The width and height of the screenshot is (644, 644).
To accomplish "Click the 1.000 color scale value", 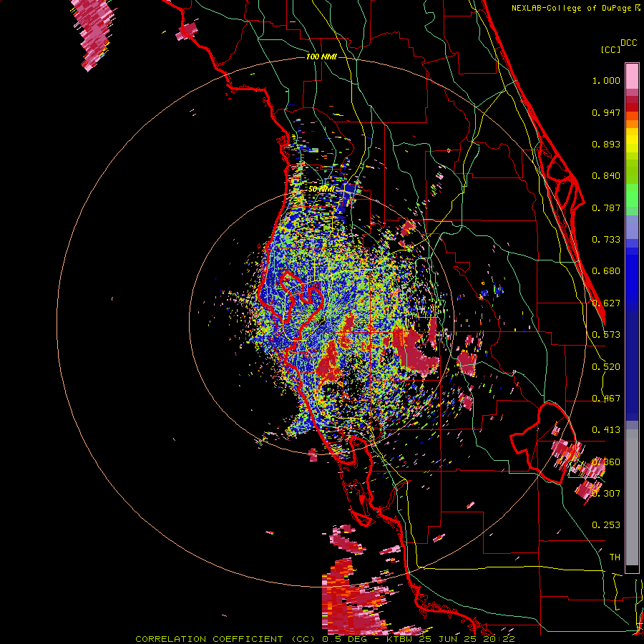I will point(606,80).
